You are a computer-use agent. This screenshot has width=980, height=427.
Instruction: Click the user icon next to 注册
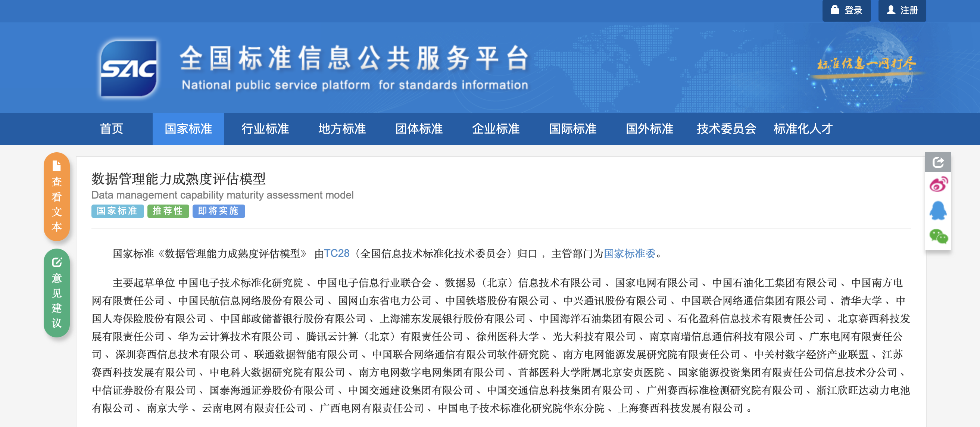[x=890, y=10]
